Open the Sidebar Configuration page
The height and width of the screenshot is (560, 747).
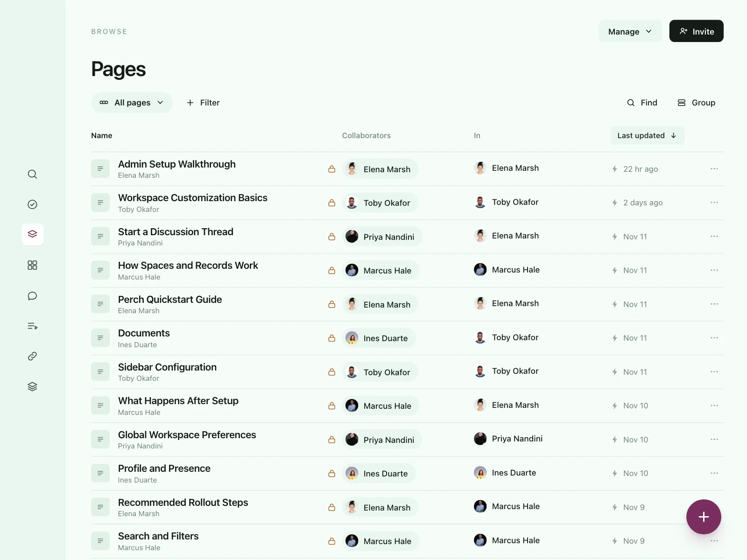[167, 367]
